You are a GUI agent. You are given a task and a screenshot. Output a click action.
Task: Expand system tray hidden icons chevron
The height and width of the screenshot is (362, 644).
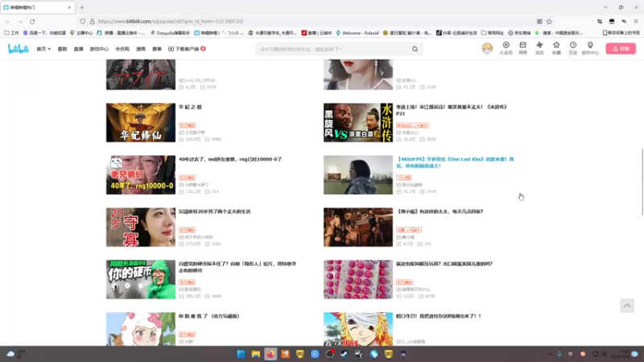tap(550, 354)
